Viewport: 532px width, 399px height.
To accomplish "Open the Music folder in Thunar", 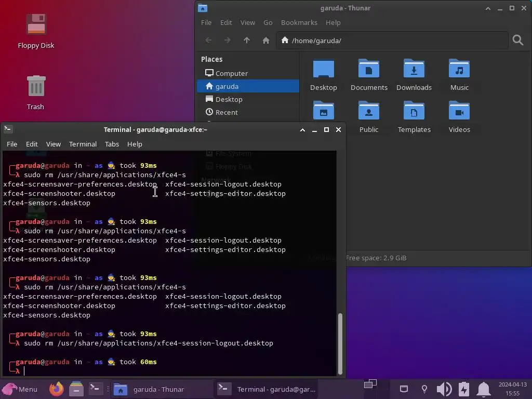I will click(459, 75).
